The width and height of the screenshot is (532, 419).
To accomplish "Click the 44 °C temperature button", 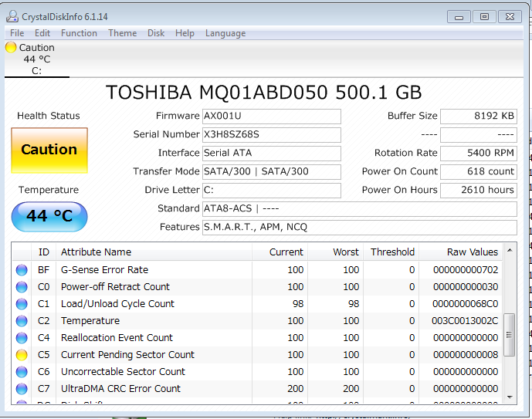I will coord(49,217).
